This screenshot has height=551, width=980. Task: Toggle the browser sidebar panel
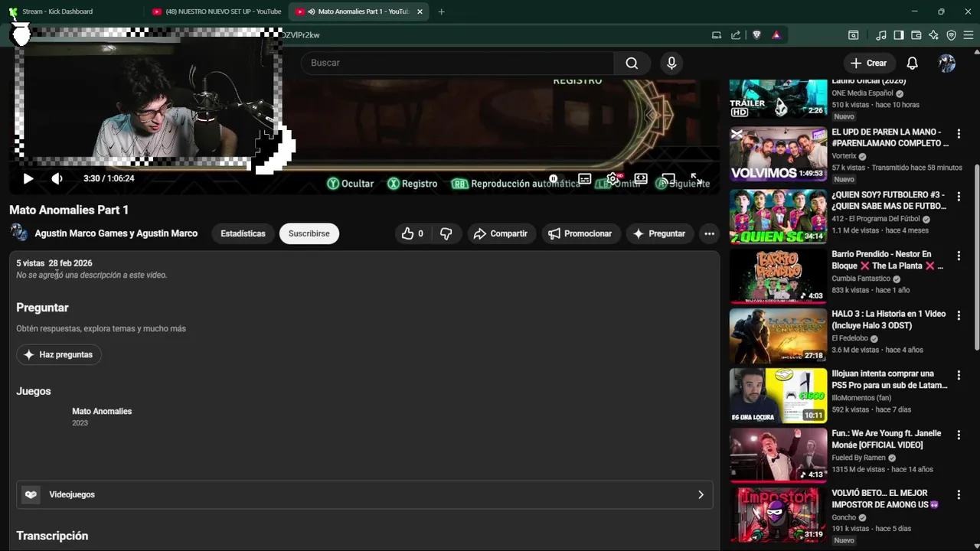point(899,35)
